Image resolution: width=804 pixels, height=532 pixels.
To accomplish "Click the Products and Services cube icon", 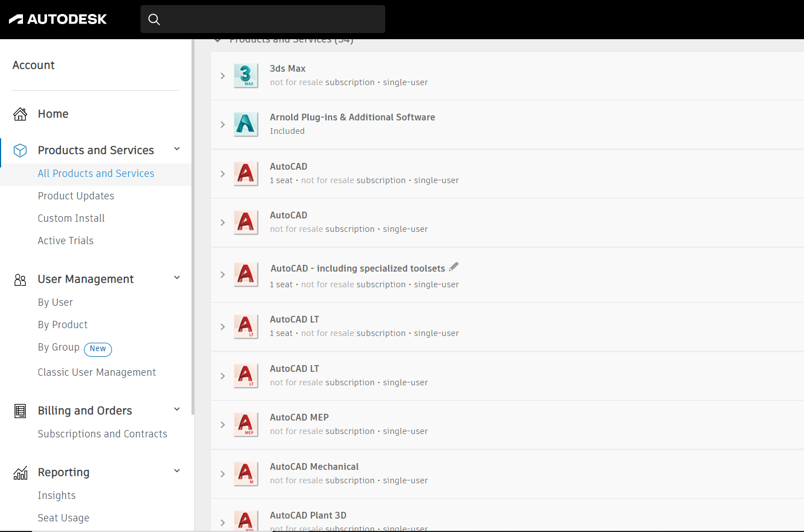I will pyautogui.click(x=20, y=150).
